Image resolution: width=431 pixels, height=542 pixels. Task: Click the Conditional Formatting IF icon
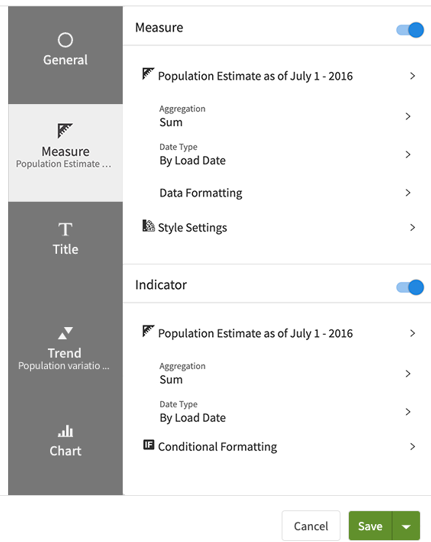[x=149, y=445]
